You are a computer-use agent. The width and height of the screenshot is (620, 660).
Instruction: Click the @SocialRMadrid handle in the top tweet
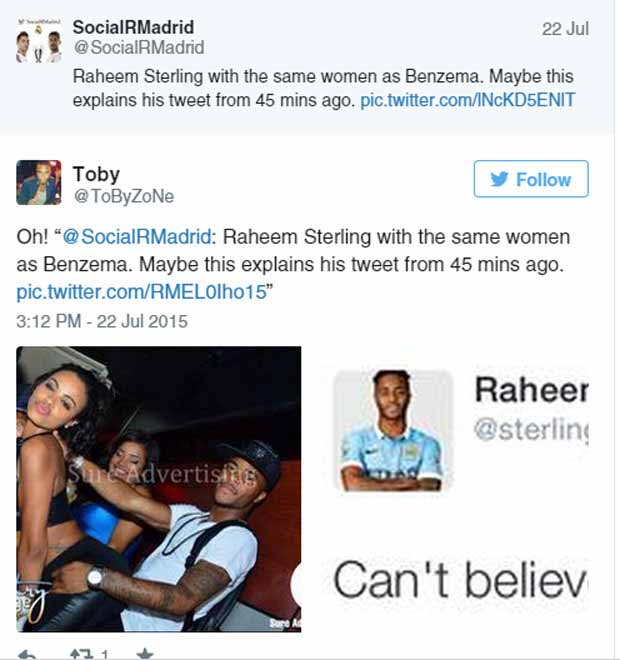pyautogui.click(x=138, y=47)
